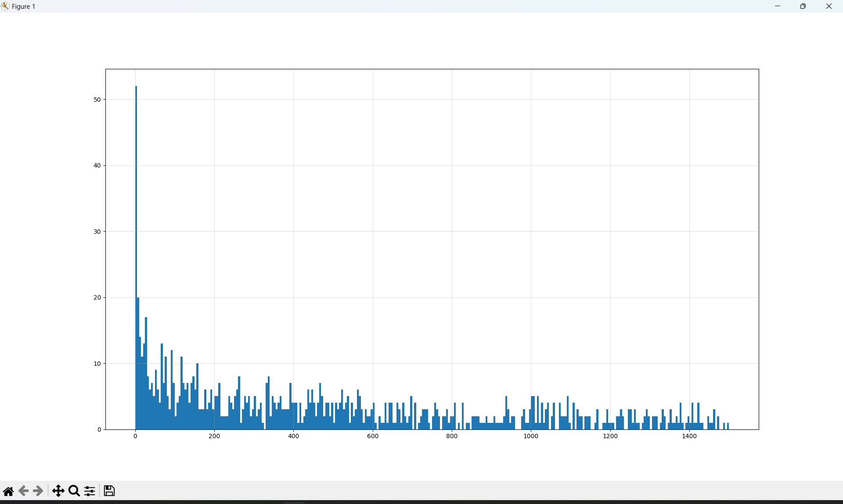Activate the Pan/move axes tool
Viewport: 843px width, 504px height.
tap(58, 491)
